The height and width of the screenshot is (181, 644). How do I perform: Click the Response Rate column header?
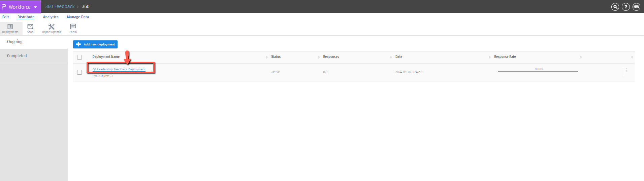505,57
